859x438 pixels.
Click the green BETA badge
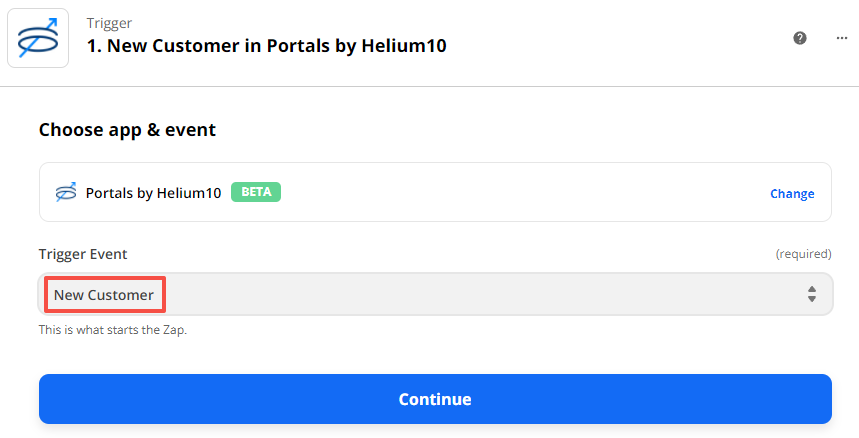pos(256,192)
